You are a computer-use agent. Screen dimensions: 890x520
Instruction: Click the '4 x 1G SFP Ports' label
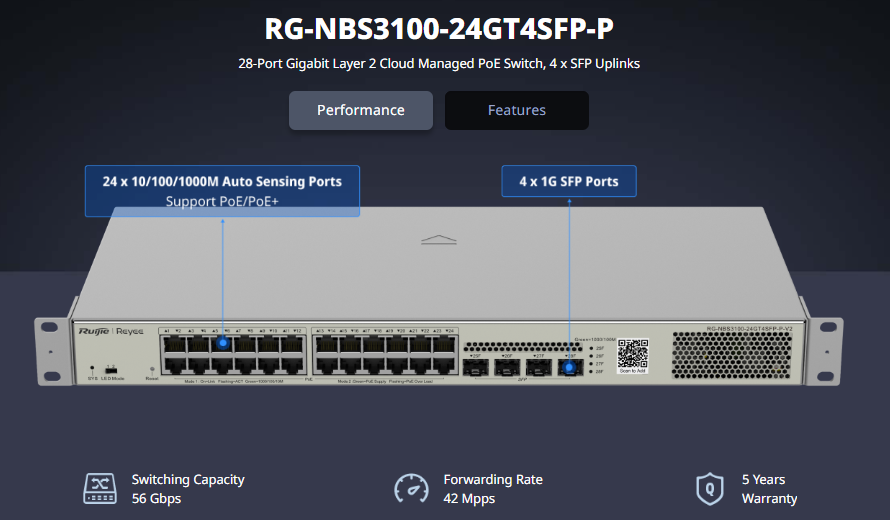(x=569, y=181)
